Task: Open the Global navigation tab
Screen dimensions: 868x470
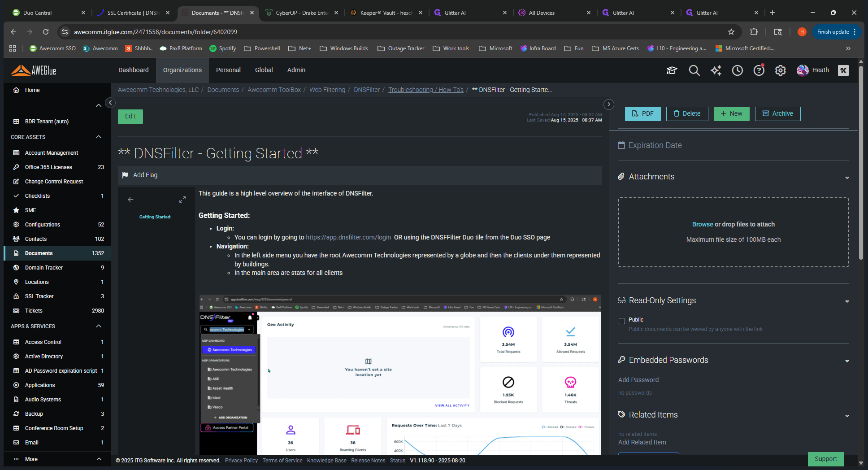Action: coord(264,70)
